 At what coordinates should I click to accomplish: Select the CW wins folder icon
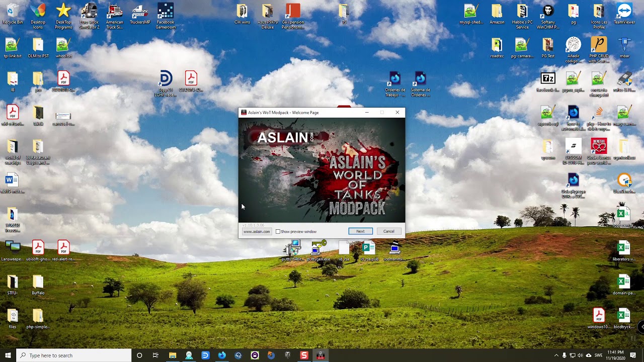coord(242,14)
